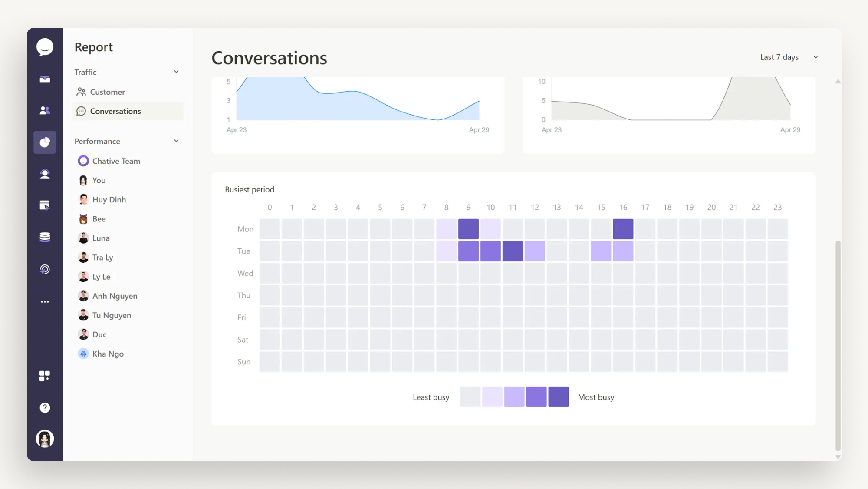Click the Monday 9 o'clock heatmap cell

(468, 229)
